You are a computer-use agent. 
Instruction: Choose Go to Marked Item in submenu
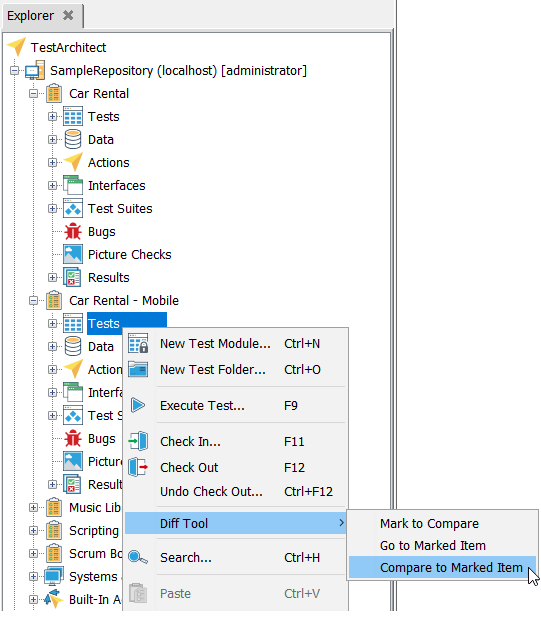pos(442,545)
